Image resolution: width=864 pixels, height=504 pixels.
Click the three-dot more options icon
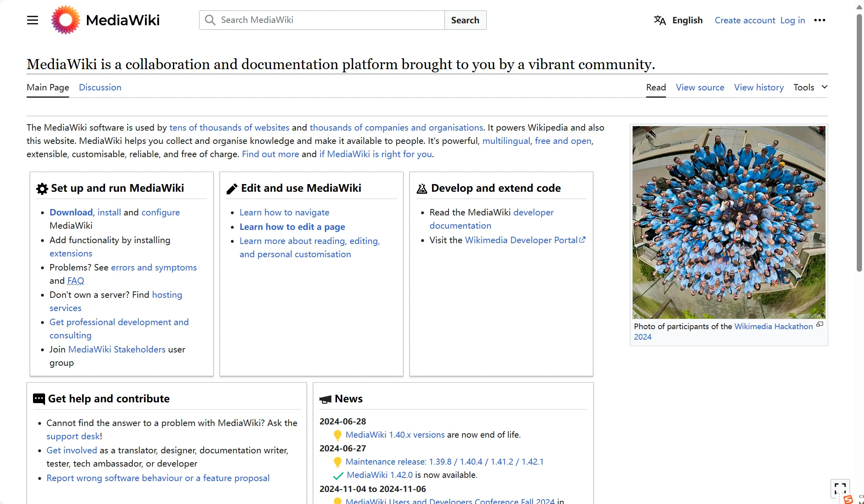point(820,20)
